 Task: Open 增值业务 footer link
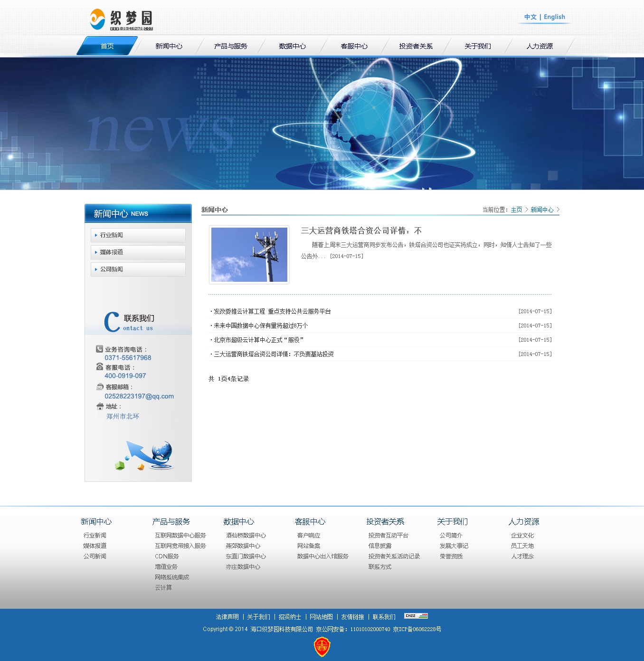coord(166,567)
